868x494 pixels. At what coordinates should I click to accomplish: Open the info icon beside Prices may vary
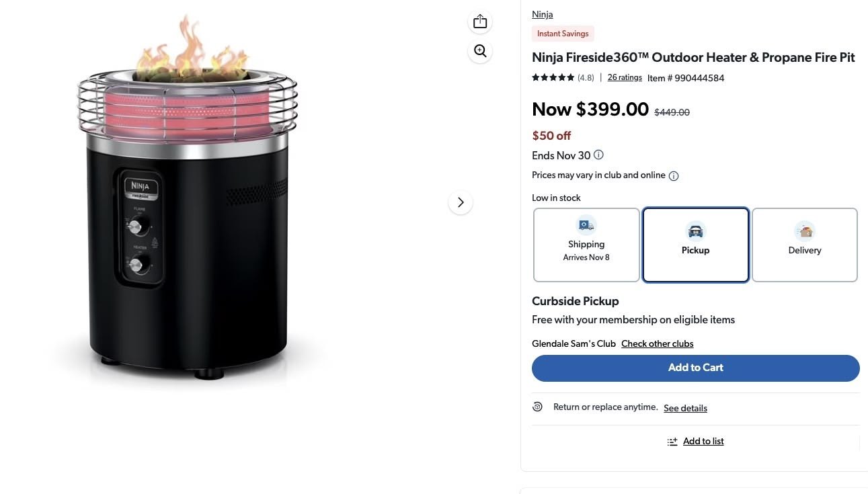click(x=674, y=176)
